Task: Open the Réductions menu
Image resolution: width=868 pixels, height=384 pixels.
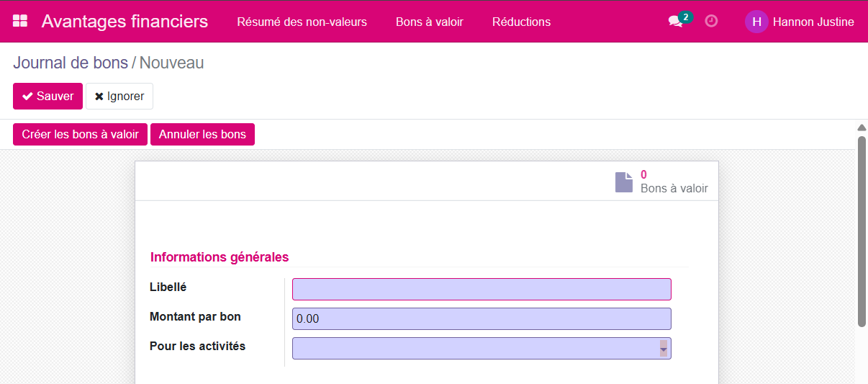Action: pos(521,22)
